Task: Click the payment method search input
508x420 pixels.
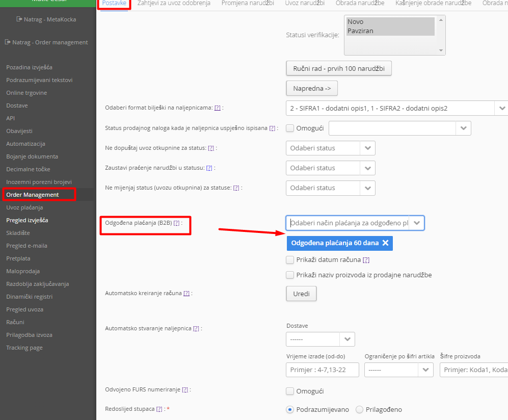Action: pyautogui.click(x=347, y=223)
